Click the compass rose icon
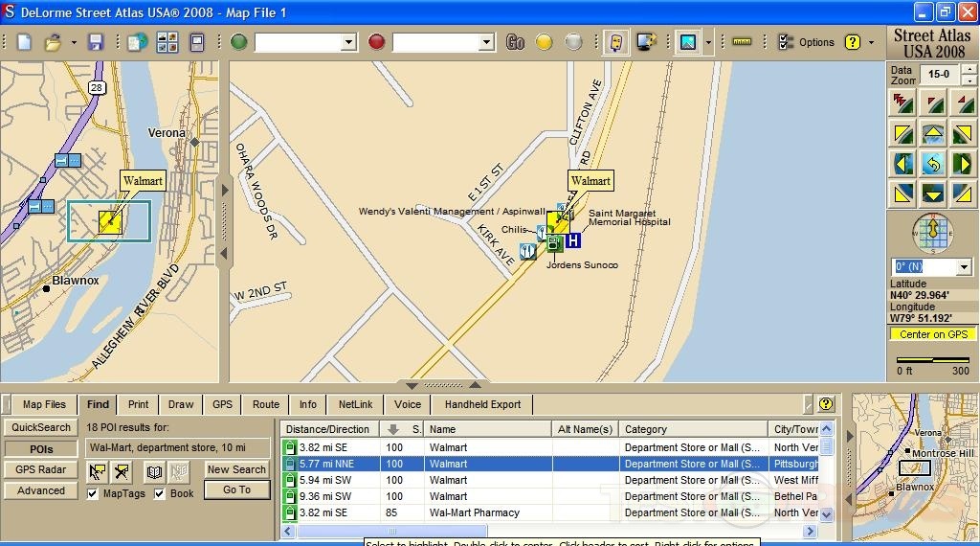Image resolution: width=980 pixels, height=546 pixels. pyautogui.click(x=932, y=232)
